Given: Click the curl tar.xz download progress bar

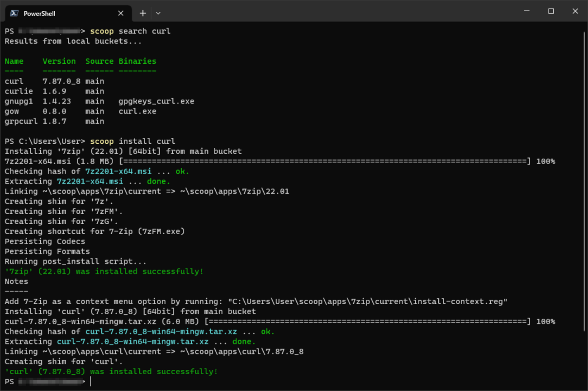Looking at the screenshot, I should [x=367, y=321].
